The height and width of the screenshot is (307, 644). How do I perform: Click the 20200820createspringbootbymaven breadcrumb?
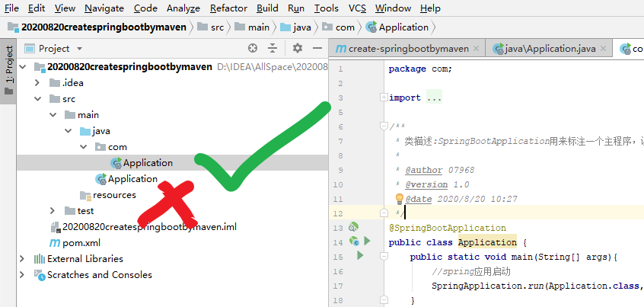click(x=97, y=27)
